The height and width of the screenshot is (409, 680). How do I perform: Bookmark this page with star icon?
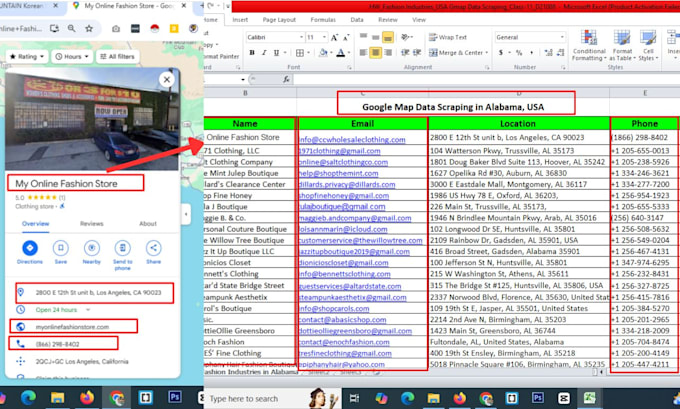tap(89, 29)
